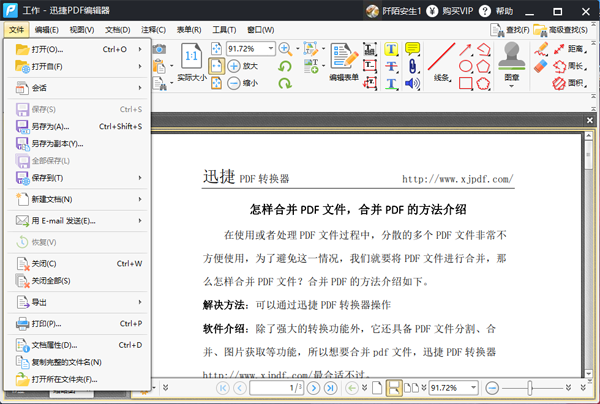
Task: Expand the 新建文档(N) submenu
Action: (x=77, y=199)
